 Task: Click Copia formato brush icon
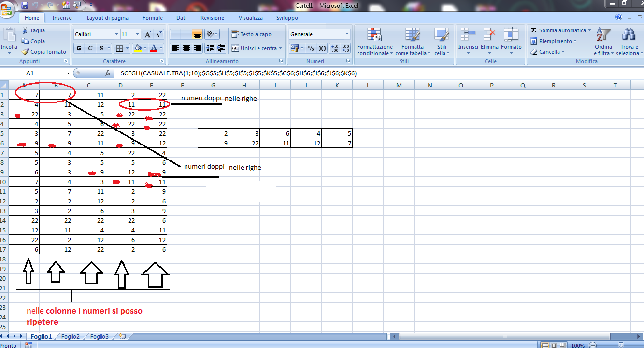pos(25,52)
